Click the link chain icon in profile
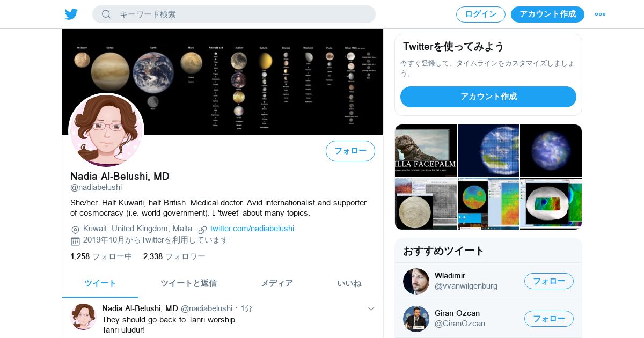644x338 pixels. 202,230
